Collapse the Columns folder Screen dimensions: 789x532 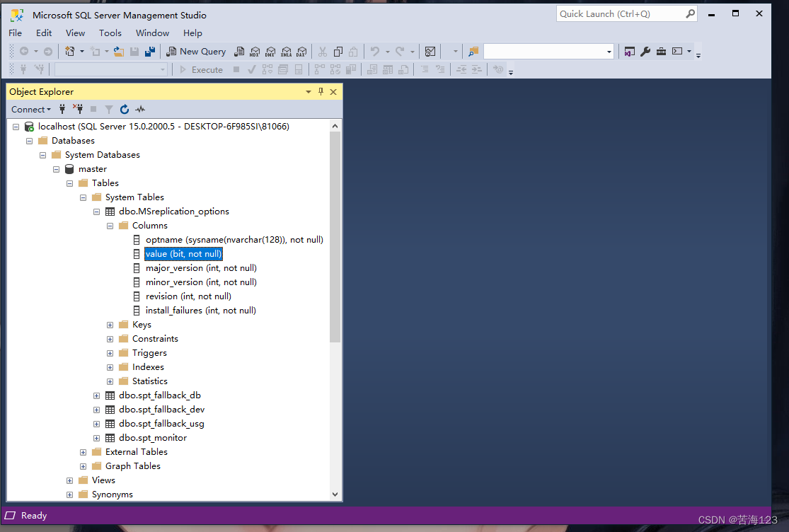tap(110, 226)
